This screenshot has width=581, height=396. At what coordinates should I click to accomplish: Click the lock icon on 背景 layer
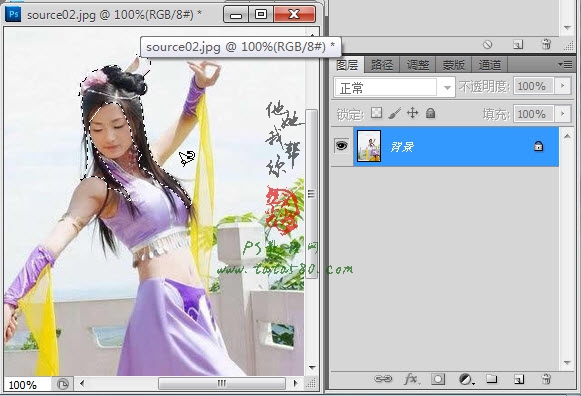538,146
